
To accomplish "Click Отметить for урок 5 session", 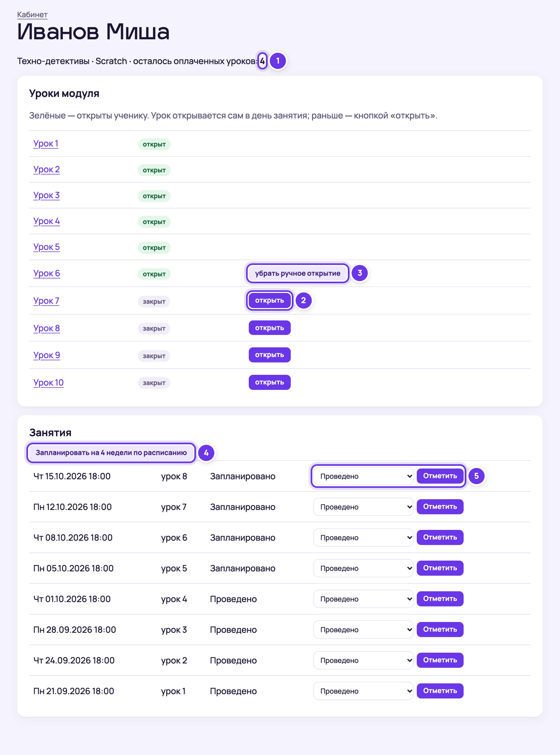I will [x=440, y=568].
